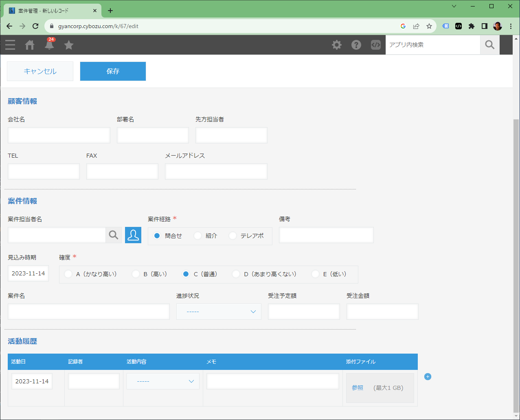Click the help question mark icon

point(356,45)
